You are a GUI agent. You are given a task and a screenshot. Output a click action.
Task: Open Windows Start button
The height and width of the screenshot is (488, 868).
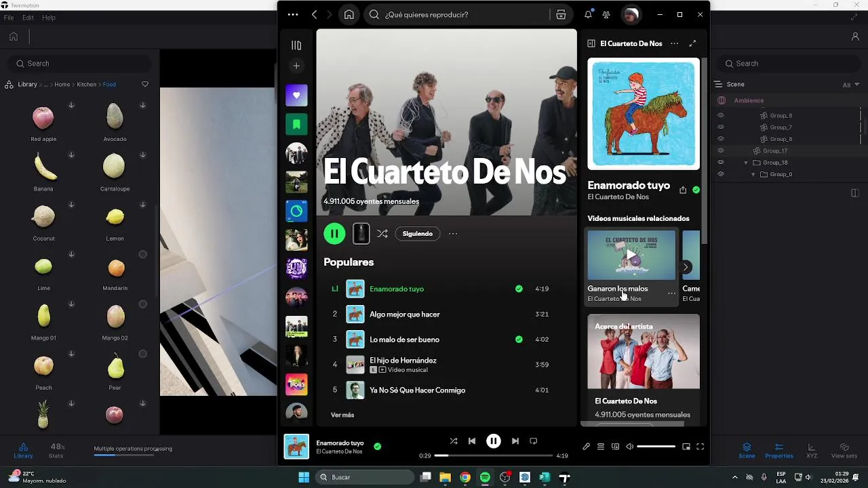(x=304, y=477)
